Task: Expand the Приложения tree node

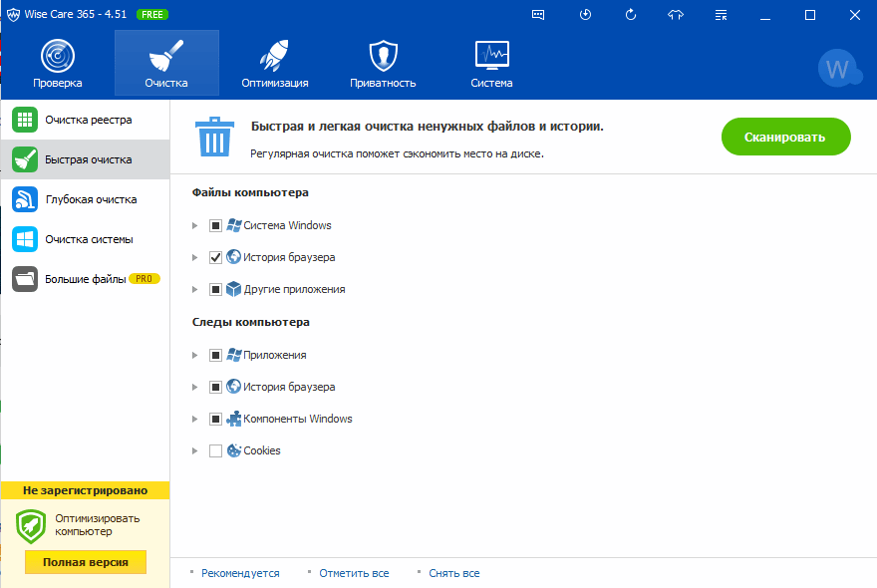Action: coord(195,356)
